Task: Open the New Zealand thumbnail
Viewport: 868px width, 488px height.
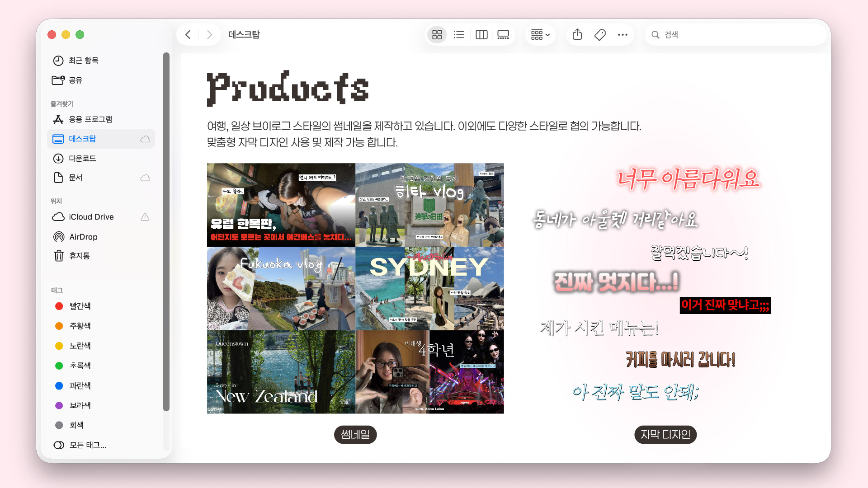Action: click(281, 372)
